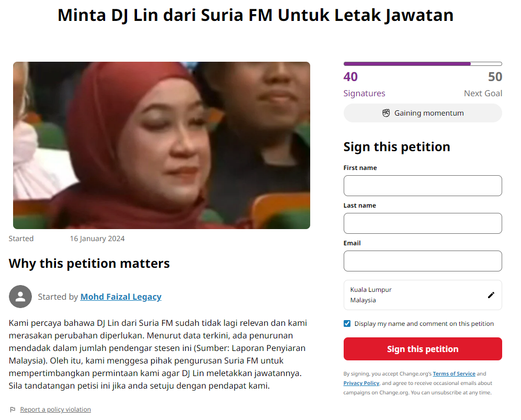Click the Gaining momentum badge
This screenshot has width=521, height=420.
click(x=423, y=113)
